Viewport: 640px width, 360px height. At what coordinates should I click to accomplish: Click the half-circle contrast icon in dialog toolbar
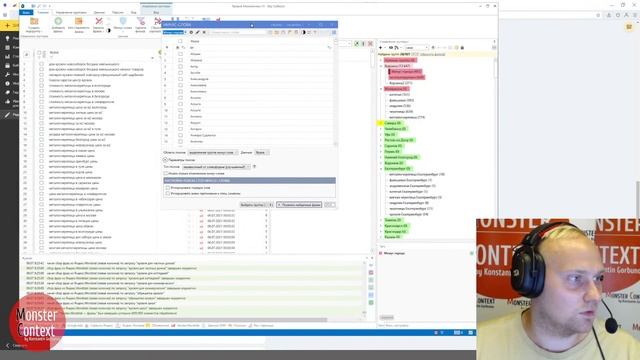(x=303, y=32)
